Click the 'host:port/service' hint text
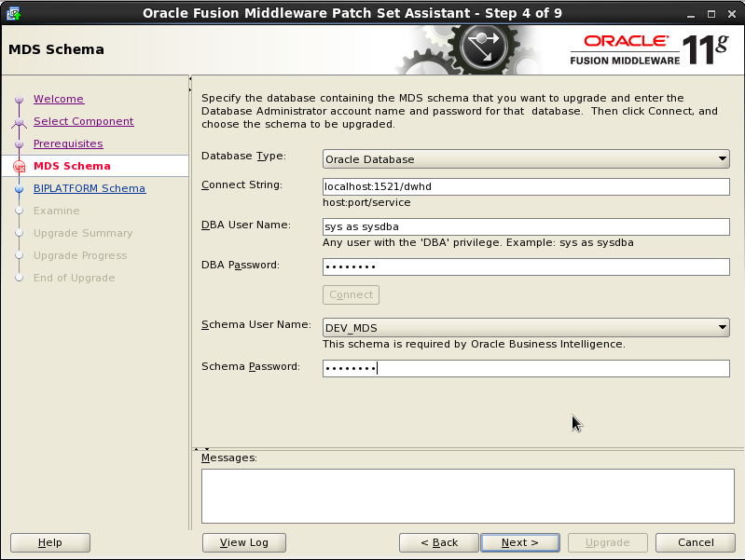The image size is (745, 560). [366, 202]
